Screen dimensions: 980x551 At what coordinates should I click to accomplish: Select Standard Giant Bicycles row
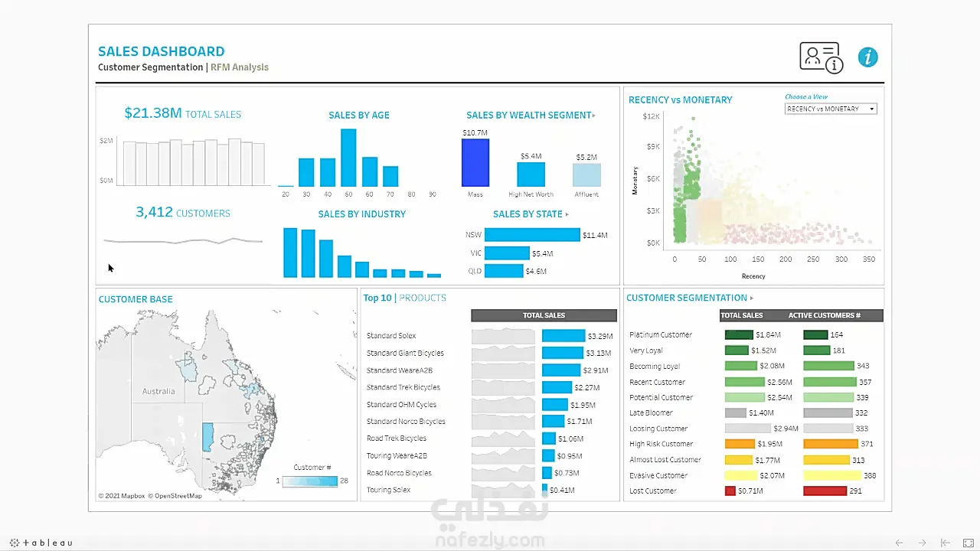pyautogui.click(x=405, y=353)
